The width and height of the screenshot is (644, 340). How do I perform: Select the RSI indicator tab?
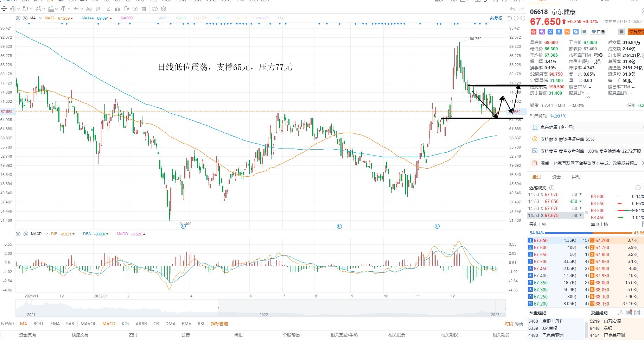click(x=201, y=323)
